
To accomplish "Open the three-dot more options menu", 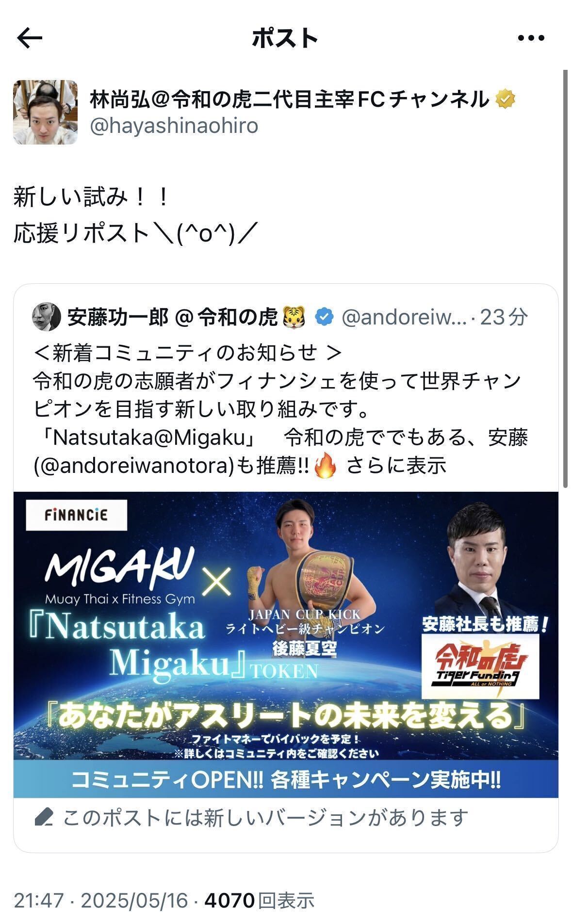I will pyautogui.click(x=531, y=38).
